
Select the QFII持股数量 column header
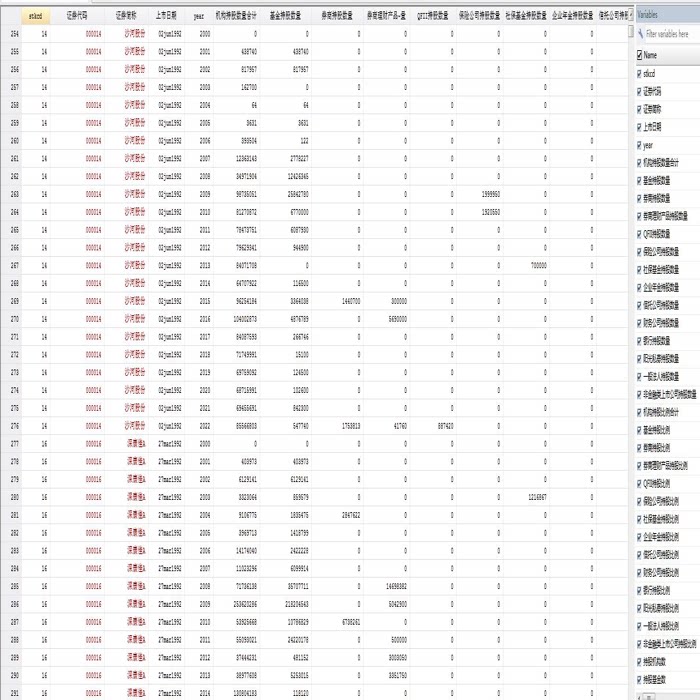[433, 16]
